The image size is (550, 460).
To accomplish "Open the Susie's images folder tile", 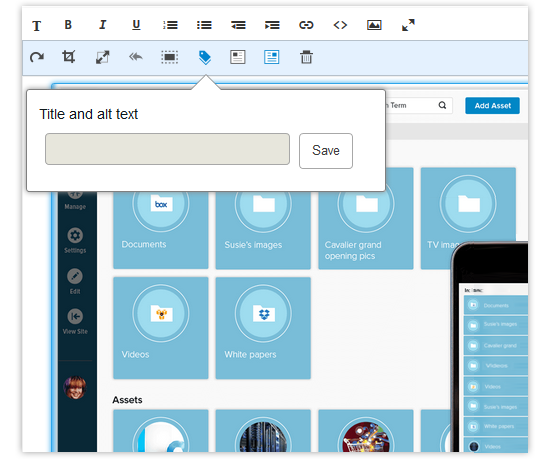I will tap(263, 230).
